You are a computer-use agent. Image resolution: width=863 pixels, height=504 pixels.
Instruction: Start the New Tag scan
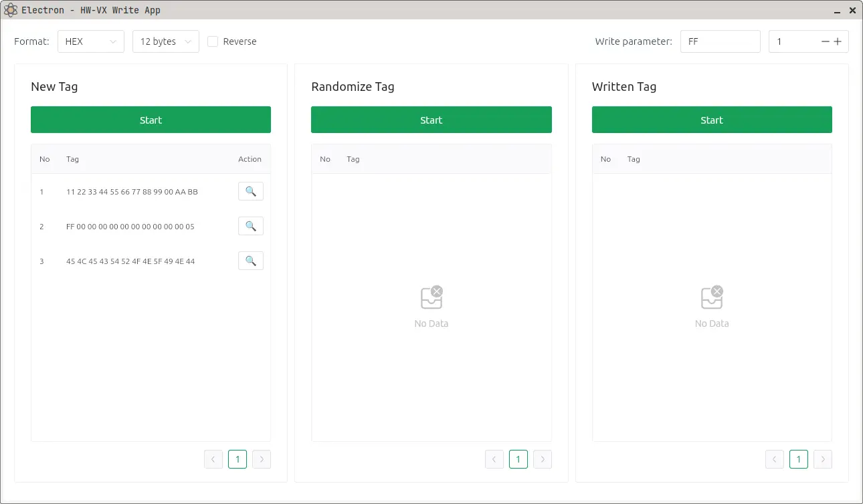coord(151,120)
